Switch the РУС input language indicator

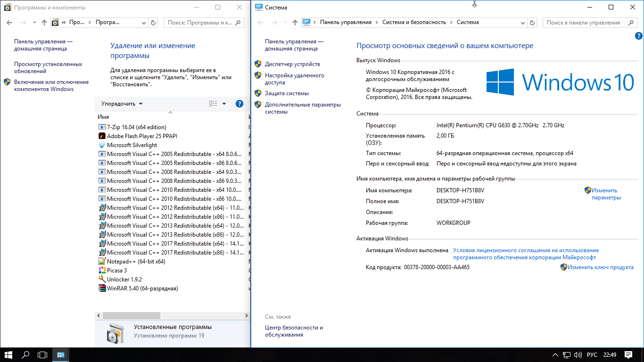tap(592, 354)
